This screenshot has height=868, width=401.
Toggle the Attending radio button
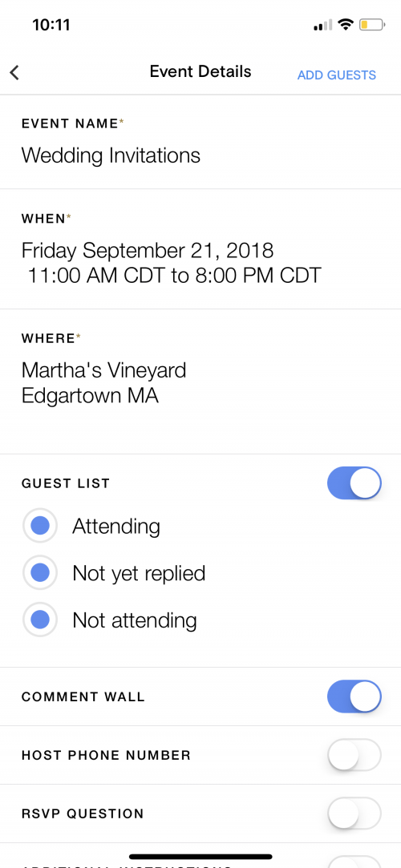[40, 526]
